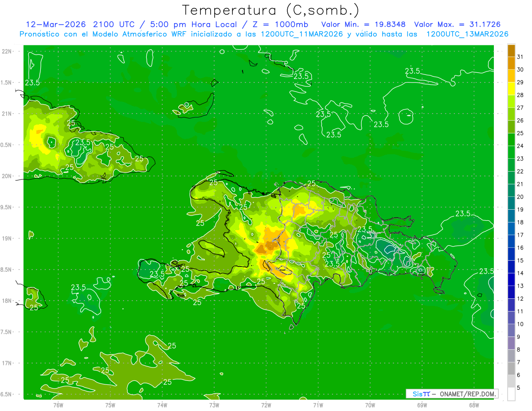Viewport: 532px width, 411px height.
Task: Click the "22N" latitude axis label
Action: pyautogui.click(x=7, y=51)
